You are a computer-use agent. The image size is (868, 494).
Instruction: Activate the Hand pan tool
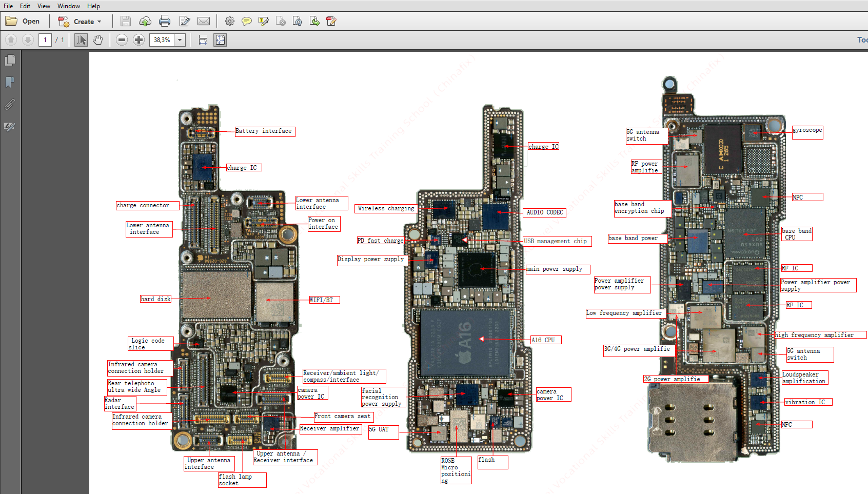[x=98, y=40]
